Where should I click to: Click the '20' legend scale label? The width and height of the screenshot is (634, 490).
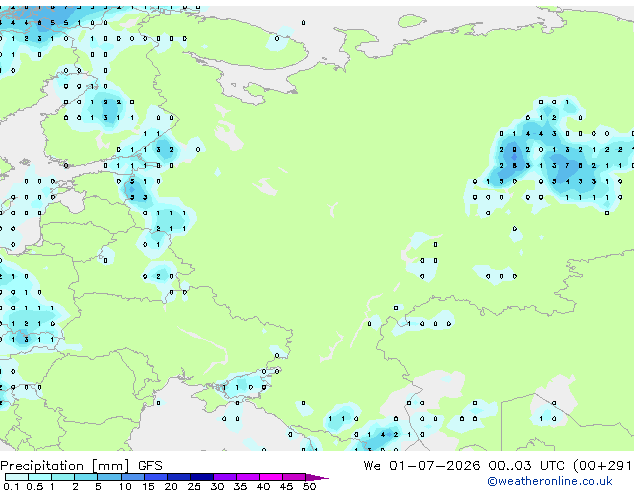[x=171, y=486]
